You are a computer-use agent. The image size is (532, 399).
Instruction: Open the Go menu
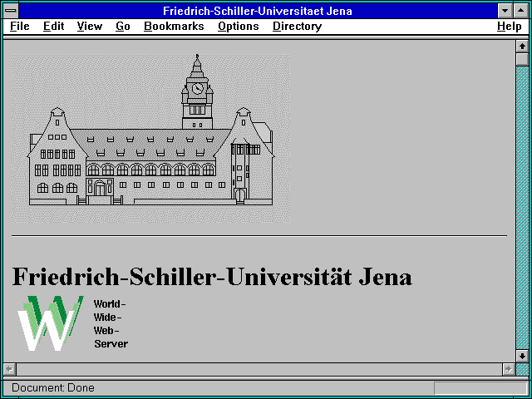[123, 26]
